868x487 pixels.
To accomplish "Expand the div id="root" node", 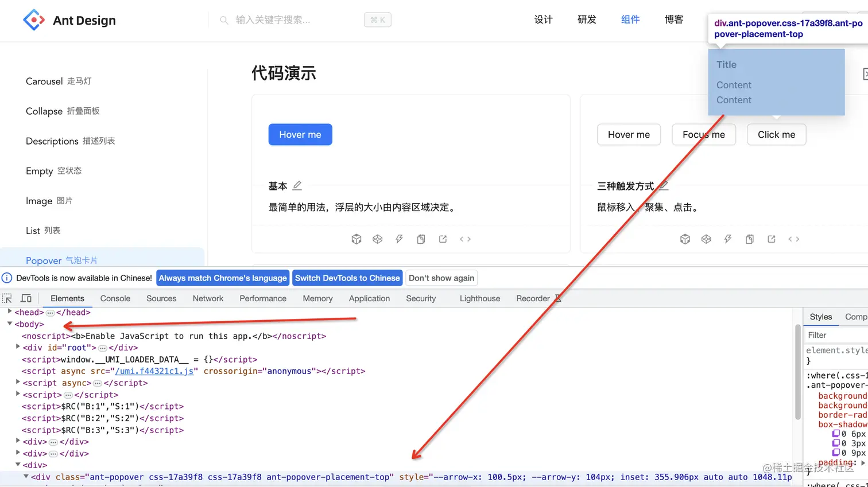I will (18, 347).
